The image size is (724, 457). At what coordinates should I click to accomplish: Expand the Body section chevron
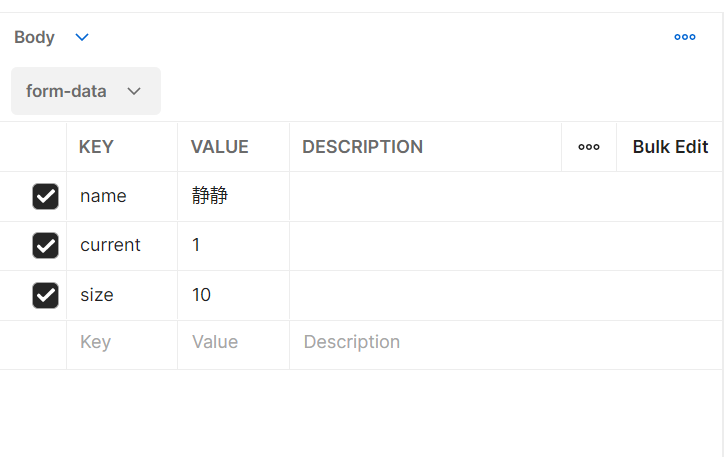pyautogui.click(x=82, y=37)
